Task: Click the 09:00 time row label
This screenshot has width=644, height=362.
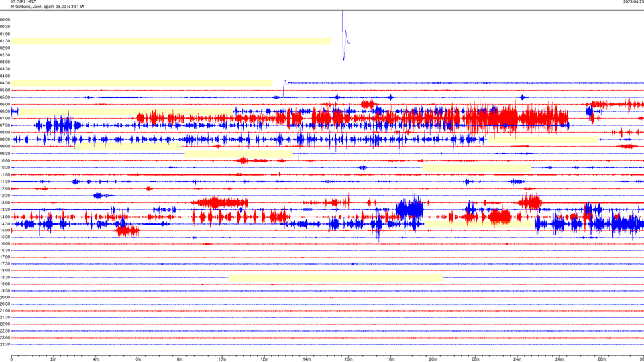Action: click(x=5, y=146)
